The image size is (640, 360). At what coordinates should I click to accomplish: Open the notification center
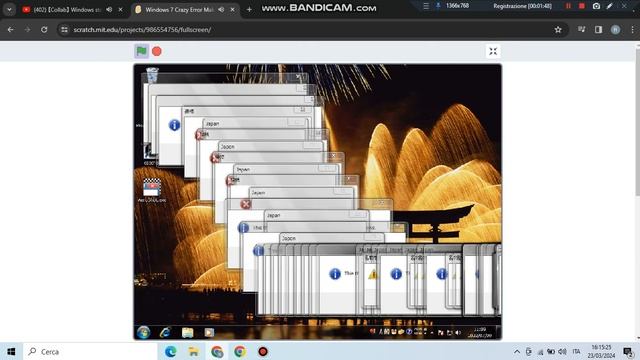point(628,351)
